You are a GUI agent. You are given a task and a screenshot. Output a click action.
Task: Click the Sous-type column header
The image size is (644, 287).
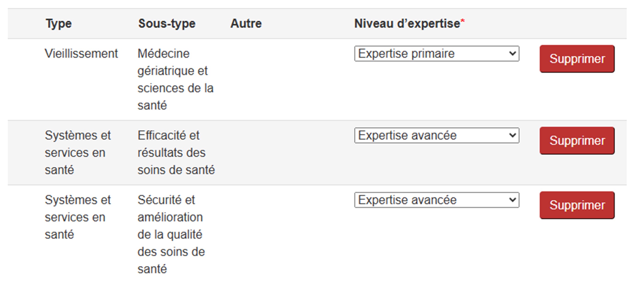[167, 24]
